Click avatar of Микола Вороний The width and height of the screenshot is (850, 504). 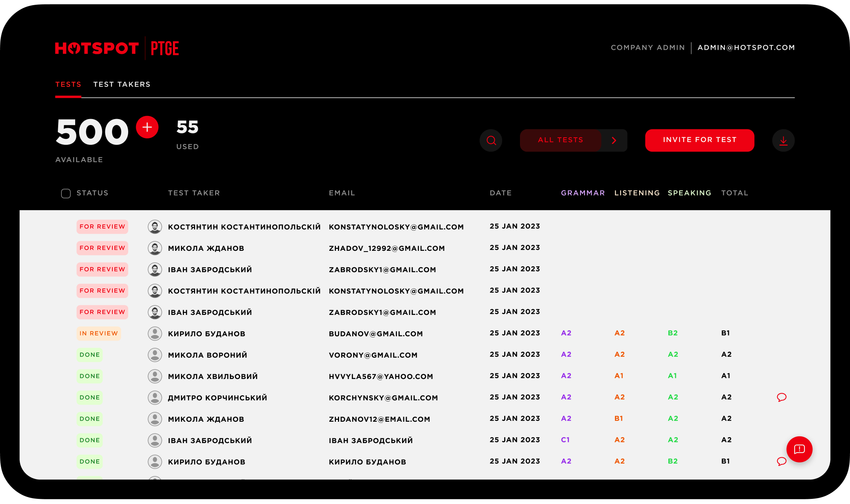tap(155, 355)
